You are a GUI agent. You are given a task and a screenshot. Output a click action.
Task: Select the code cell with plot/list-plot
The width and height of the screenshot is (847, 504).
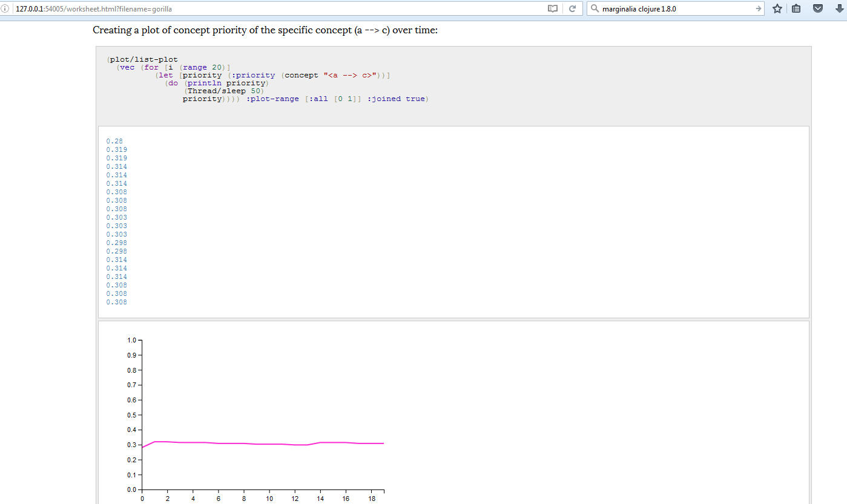coord(453,85)
